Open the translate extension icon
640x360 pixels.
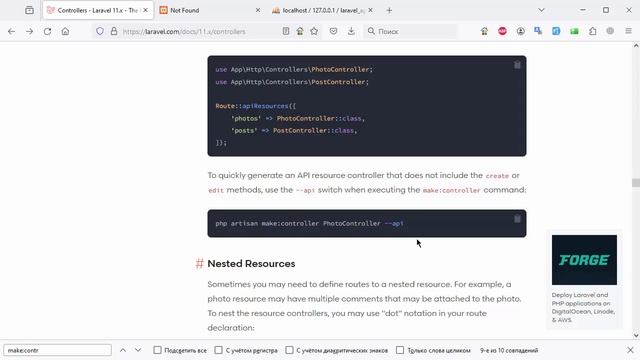pos(538,31)
